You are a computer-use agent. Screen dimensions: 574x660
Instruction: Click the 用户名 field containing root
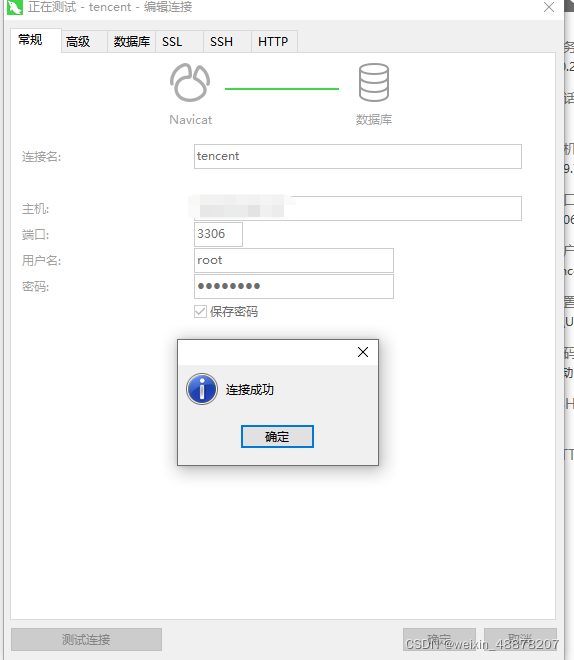click(294, 261)
